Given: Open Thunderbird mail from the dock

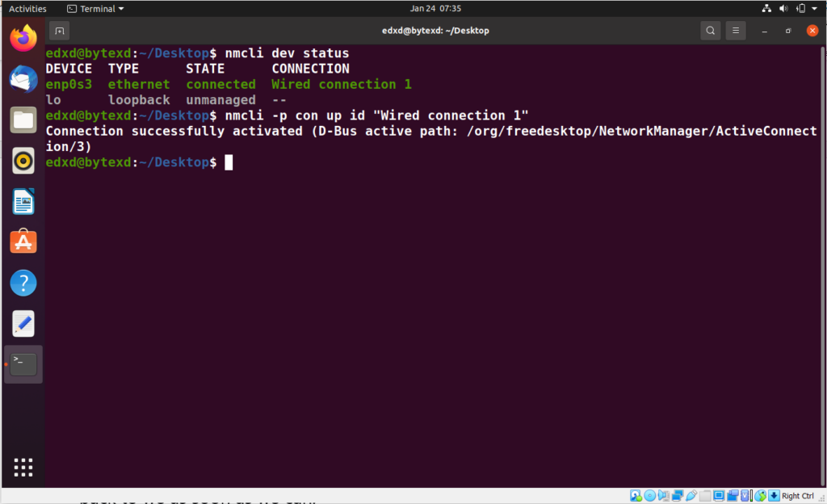Looking at the screenshot, I should coord(23,78).
